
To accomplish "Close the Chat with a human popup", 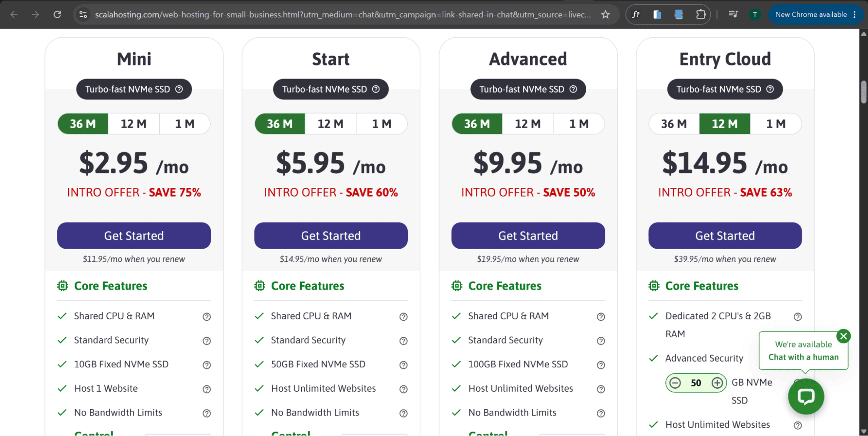I will [x=844, y=336].
